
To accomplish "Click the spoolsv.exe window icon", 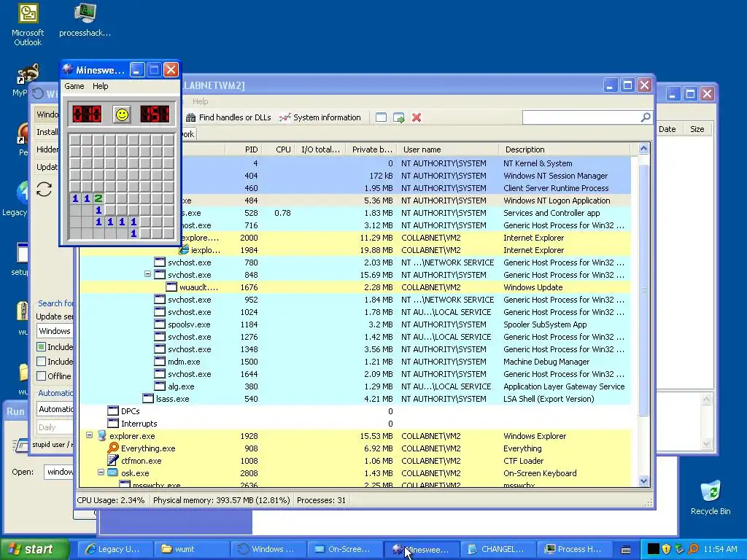I will [x=160, y=324].
